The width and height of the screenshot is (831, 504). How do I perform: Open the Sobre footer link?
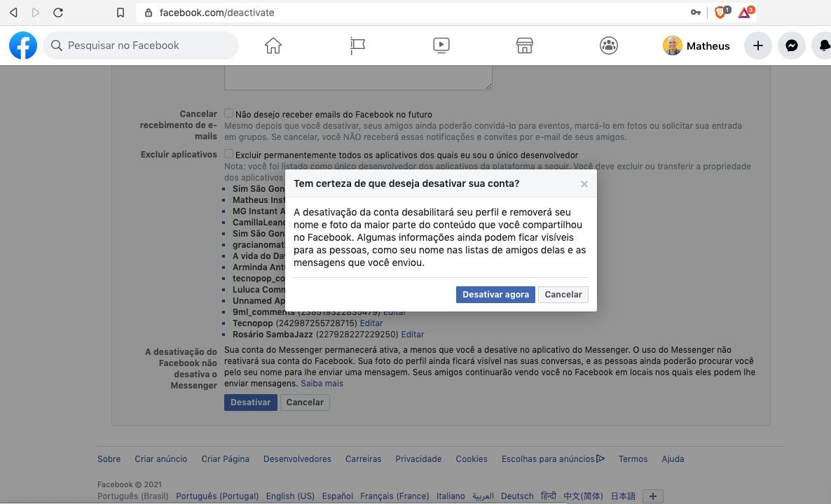(109, 459)
